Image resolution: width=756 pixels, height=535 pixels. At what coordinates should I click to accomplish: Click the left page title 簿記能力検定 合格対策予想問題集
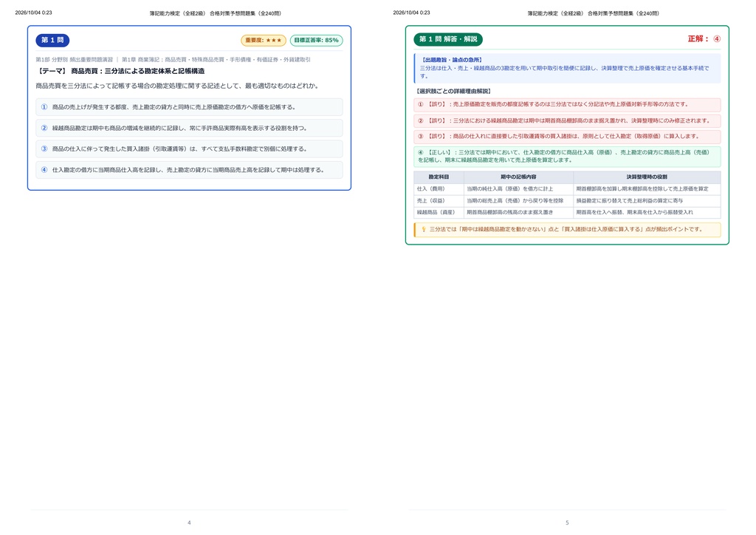coord(215,13)
